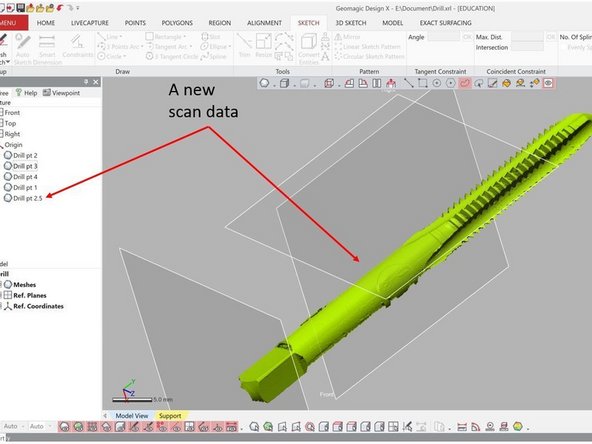Select Ref. Planes in model tree
The width and height of the screenshot is (592, 444).
pyautogui.click(x=25, y=295)
